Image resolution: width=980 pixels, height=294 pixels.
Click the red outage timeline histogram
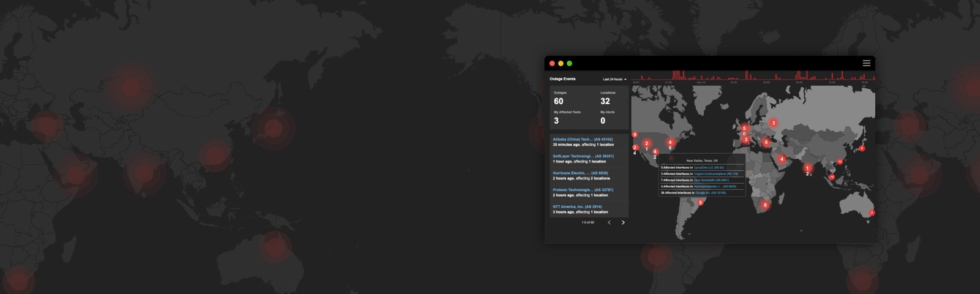pyautogui.click(x=753, y=76)
